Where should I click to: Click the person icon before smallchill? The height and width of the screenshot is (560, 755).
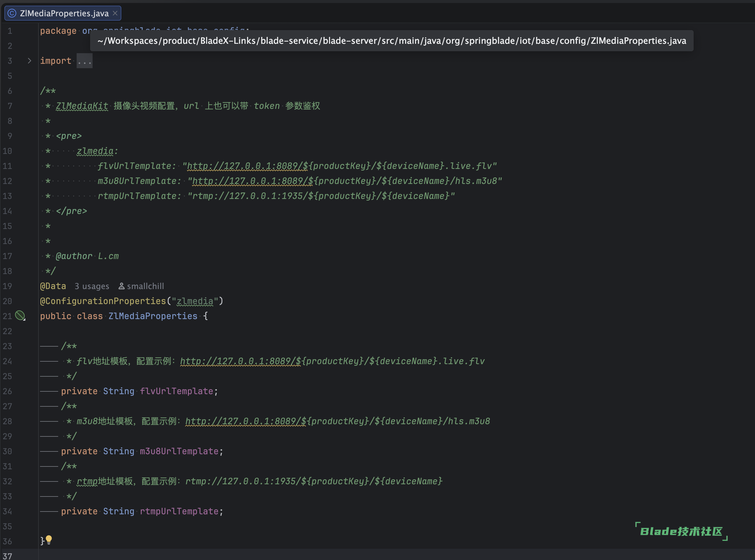pyautogui.click(x=121, y=286)
